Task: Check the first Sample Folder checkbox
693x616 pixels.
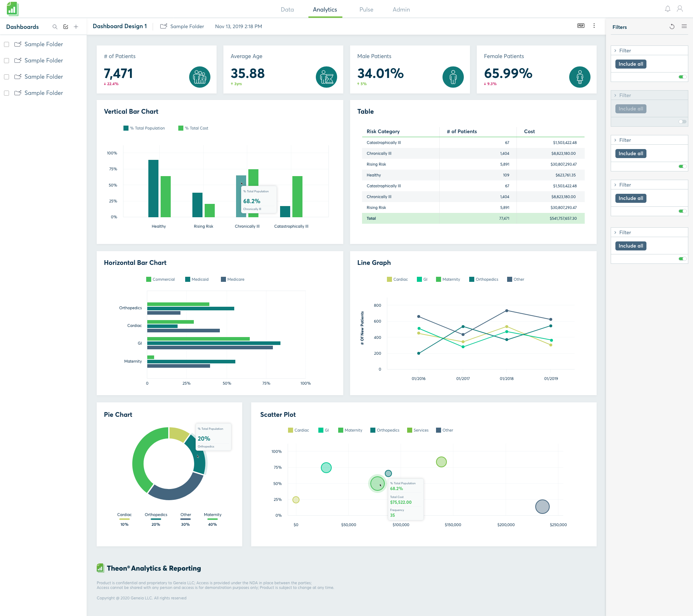Action: (x=6, y=44)
